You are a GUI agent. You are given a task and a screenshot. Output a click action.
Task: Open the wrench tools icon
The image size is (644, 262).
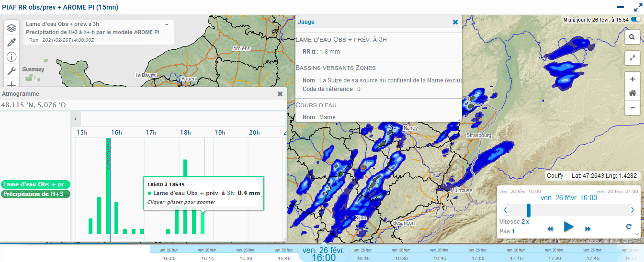12,71
